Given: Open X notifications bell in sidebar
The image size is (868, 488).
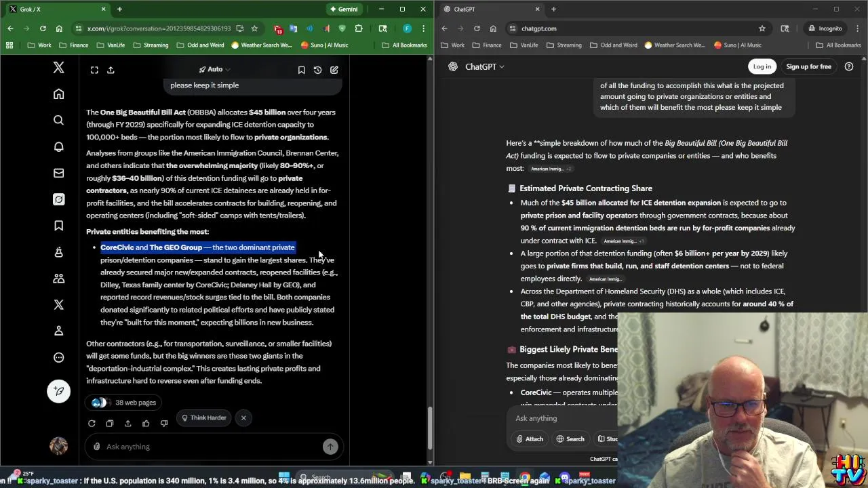Looking at the screenshot, I should click(58, 146).
